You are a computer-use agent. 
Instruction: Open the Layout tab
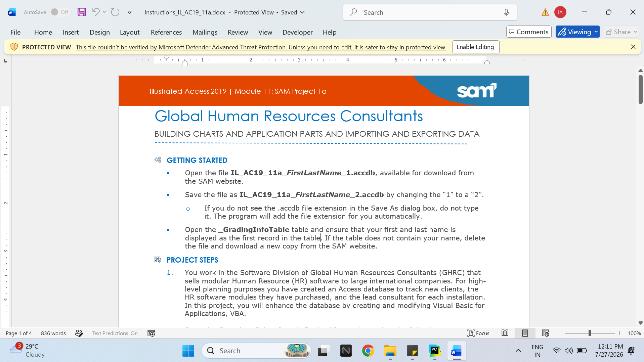130,32
